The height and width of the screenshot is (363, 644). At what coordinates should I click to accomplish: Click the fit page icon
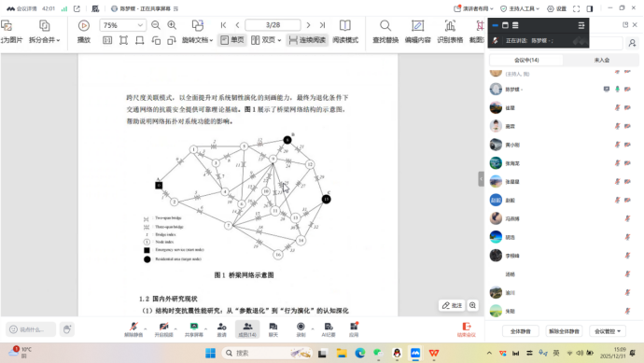point(123,40)
